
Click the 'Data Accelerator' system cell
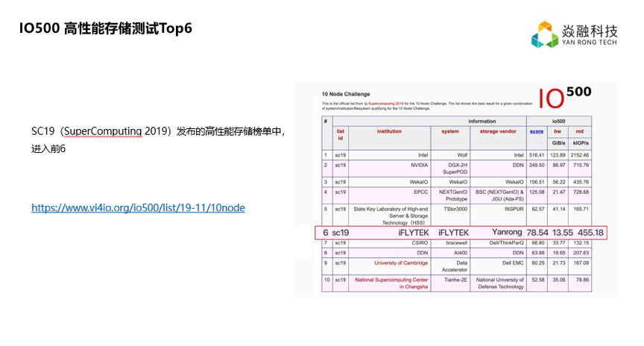[x=455, y=266]
